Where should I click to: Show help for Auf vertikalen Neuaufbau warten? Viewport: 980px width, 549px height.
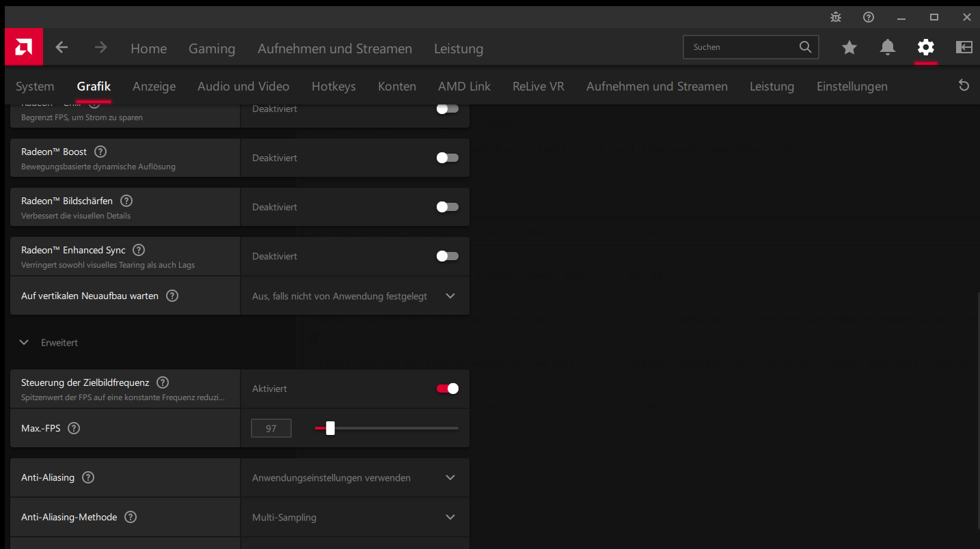pos(172,296)
